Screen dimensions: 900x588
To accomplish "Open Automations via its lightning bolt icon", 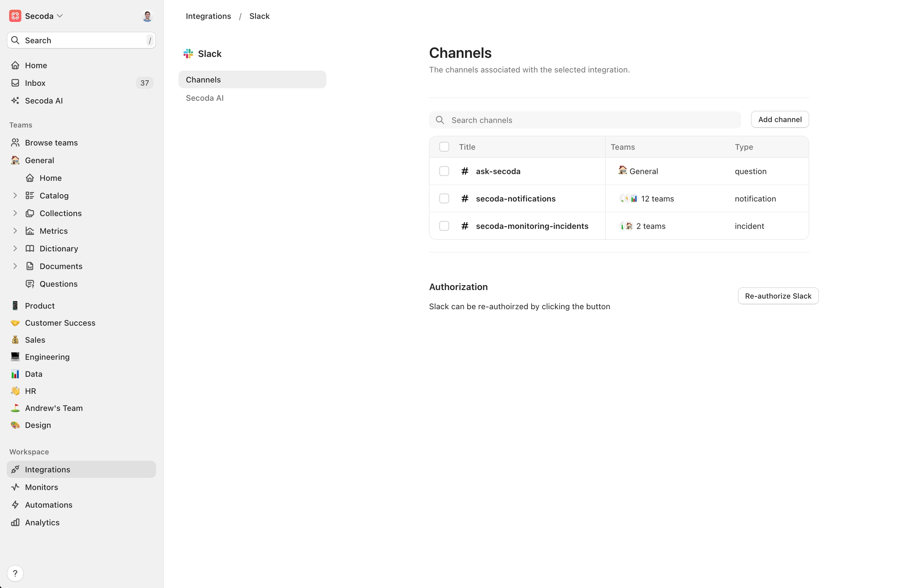I will (x=15, y=504).
